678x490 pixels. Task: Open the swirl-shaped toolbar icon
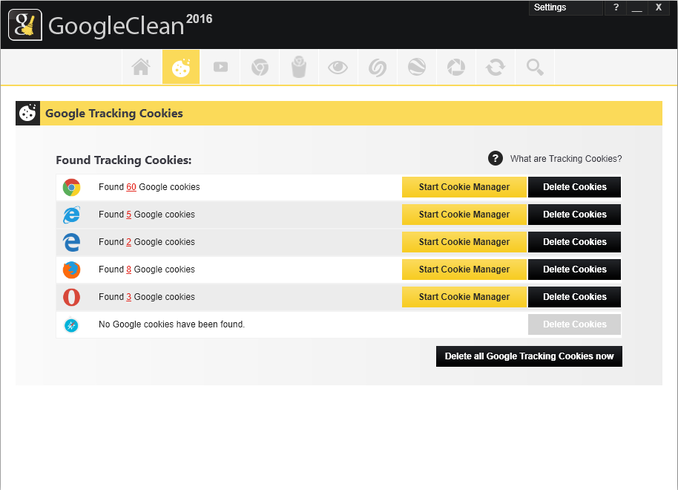377,67
